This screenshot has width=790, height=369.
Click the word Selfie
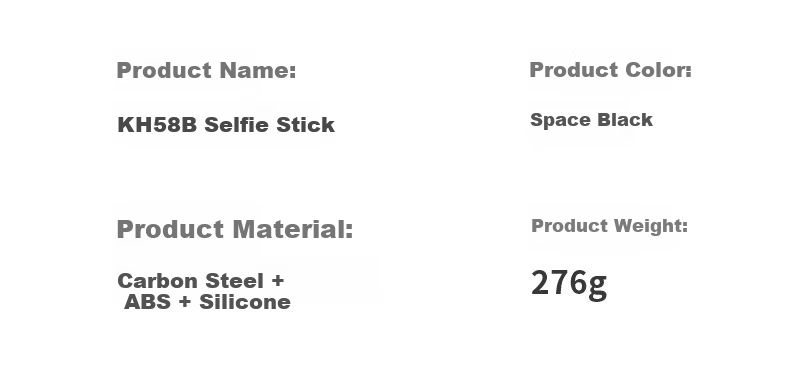pos(236,125)
